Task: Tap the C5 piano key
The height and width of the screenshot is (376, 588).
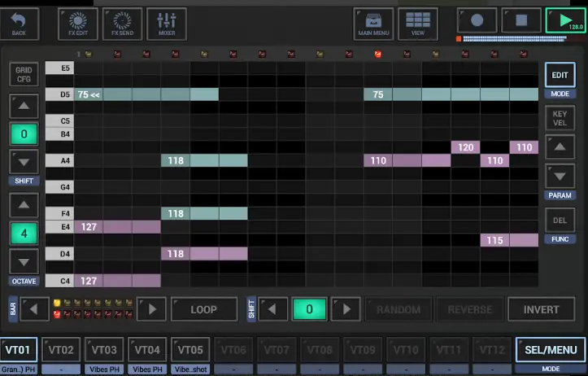Action: (59, 120)
